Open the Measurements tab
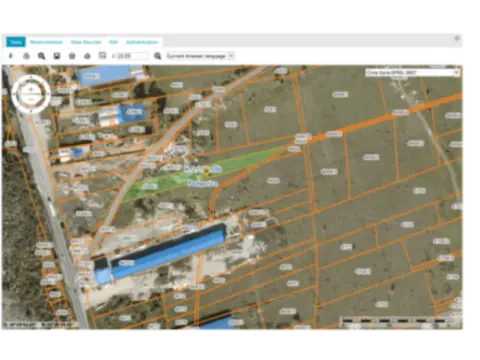This screenshot has width=480, height=360. pos(46,42)
